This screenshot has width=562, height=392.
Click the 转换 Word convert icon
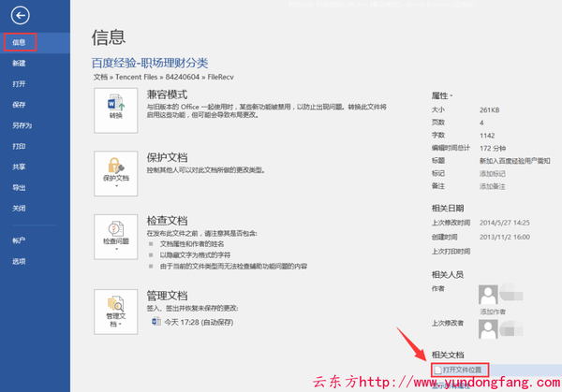116,110
